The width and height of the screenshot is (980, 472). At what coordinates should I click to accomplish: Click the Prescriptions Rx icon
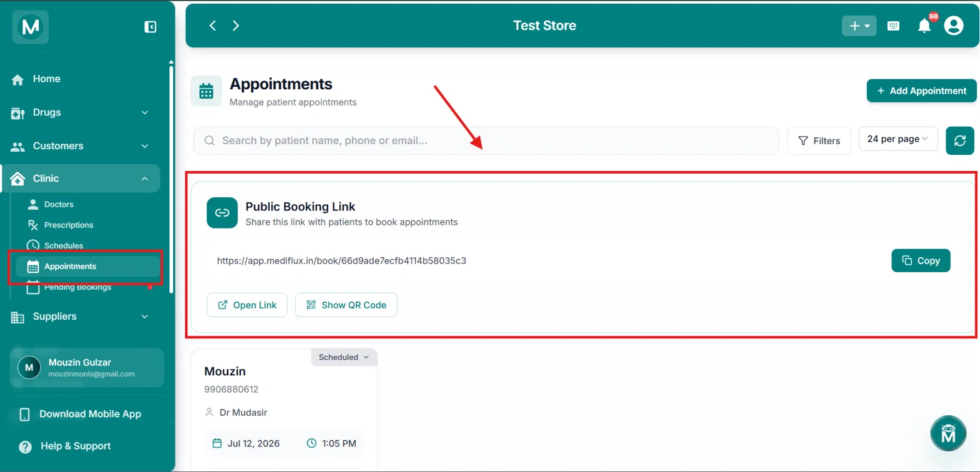(33, 225)
